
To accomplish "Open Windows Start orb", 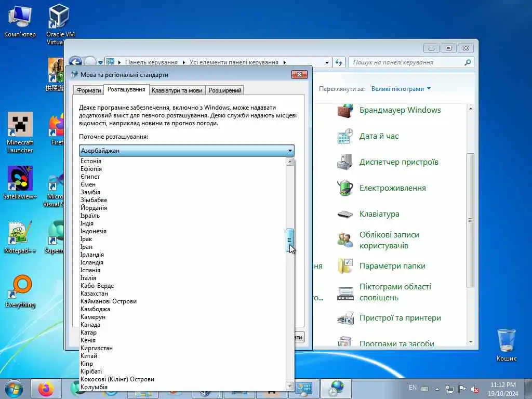I will [x=14, y=389].
